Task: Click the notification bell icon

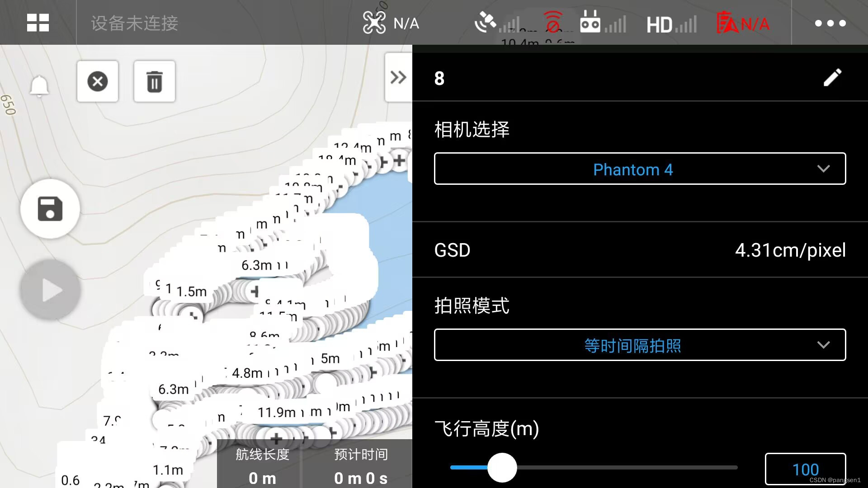Action: coord(39,86)
